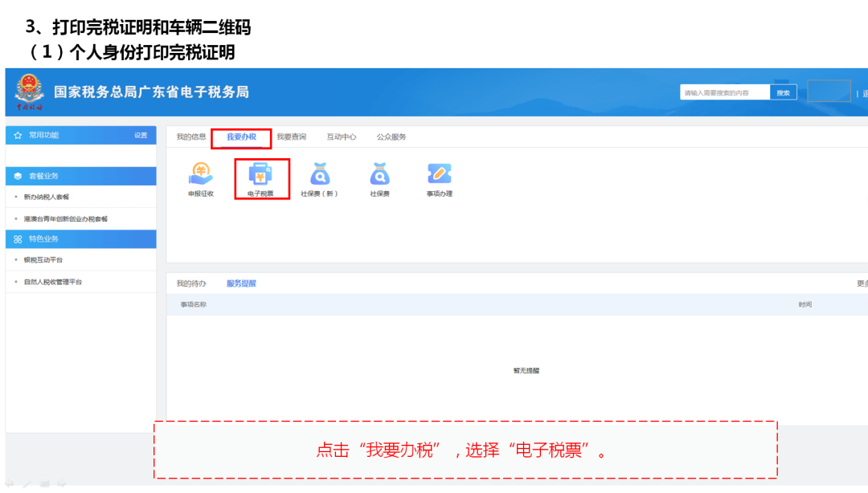Open 设置 for 常用功能

click(x=141, y=135)
